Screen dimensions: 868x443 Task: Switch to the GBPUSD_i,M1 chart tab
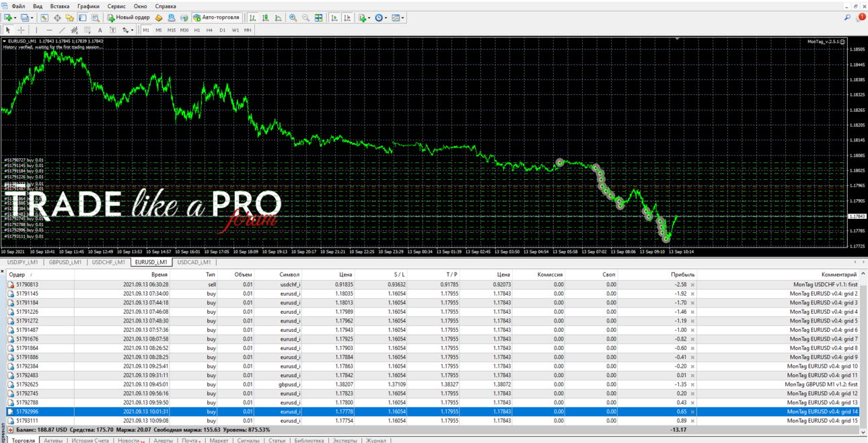click(x=65, y=262)
